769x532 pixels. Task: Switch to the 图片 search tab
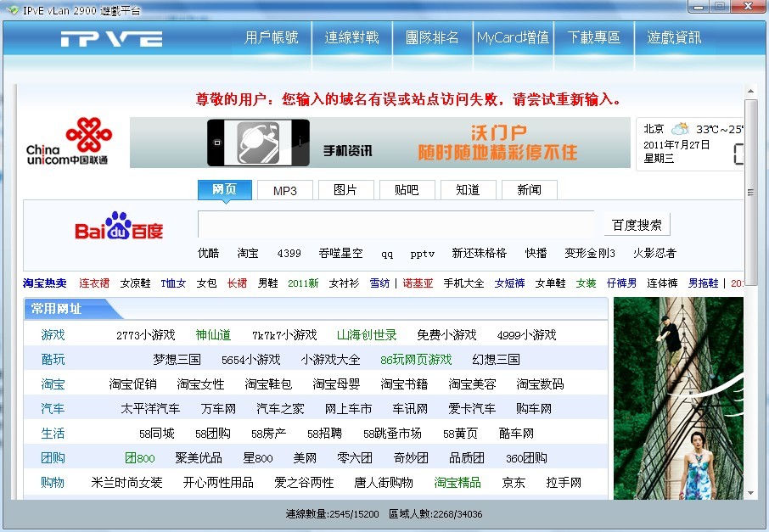click(345, 190)
